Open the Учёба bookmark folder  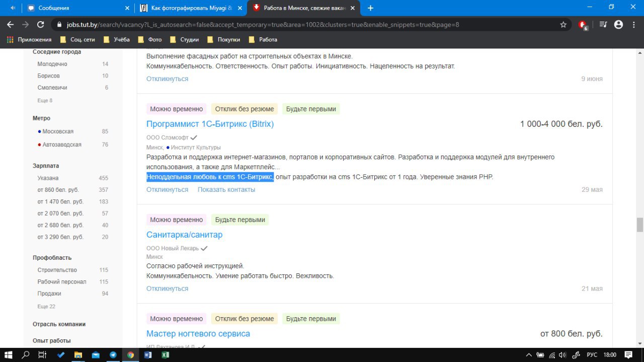pyautogui.click(x=116, y=39)
